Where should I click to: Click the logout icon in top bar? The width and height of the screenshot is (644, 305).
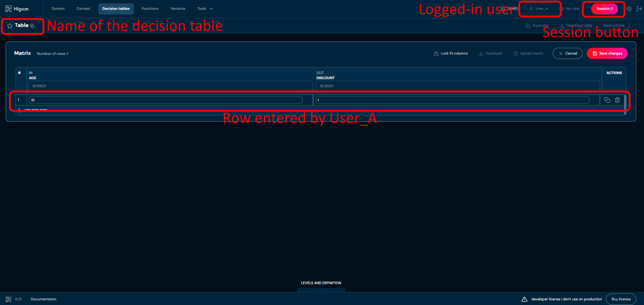click(639, 9)
